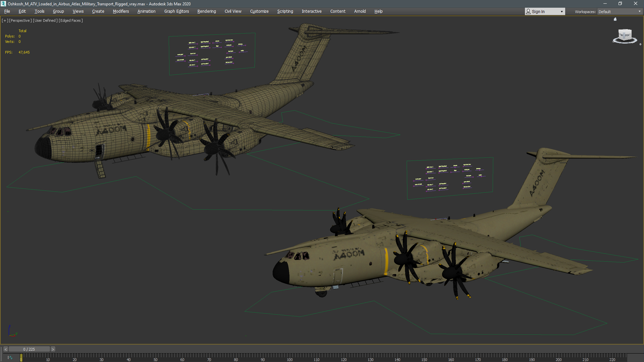Open the Views menu
Image resolution: width=644 pixels, height=362 pixels.
[78, 11]
